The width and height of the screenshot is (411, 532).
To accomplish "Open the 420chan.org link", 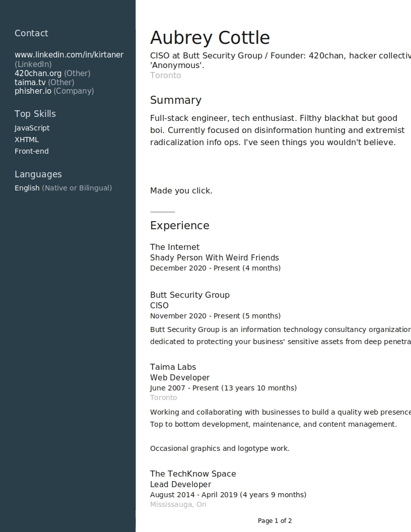I will [x=38, y=73].
